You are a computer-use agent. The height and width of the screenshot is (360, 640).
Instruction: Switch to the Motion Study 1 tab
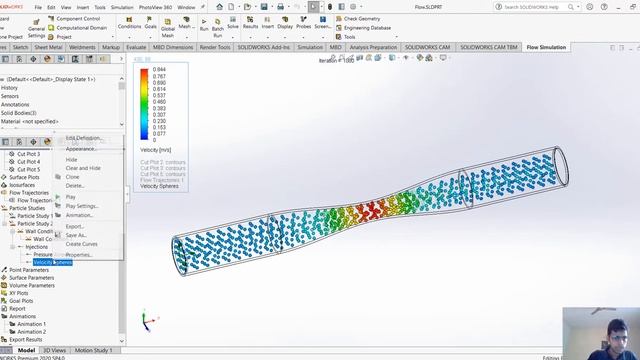[x=93, y=350]
